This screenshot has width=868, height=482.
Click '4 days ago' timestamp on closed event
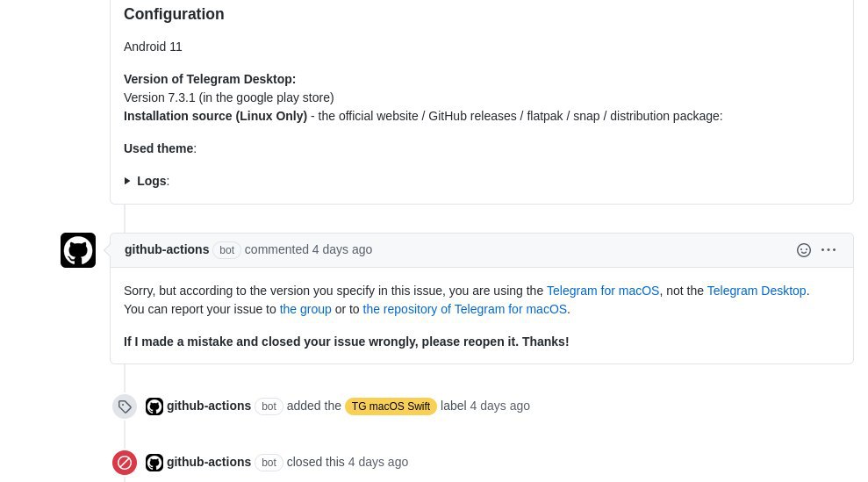378,462
